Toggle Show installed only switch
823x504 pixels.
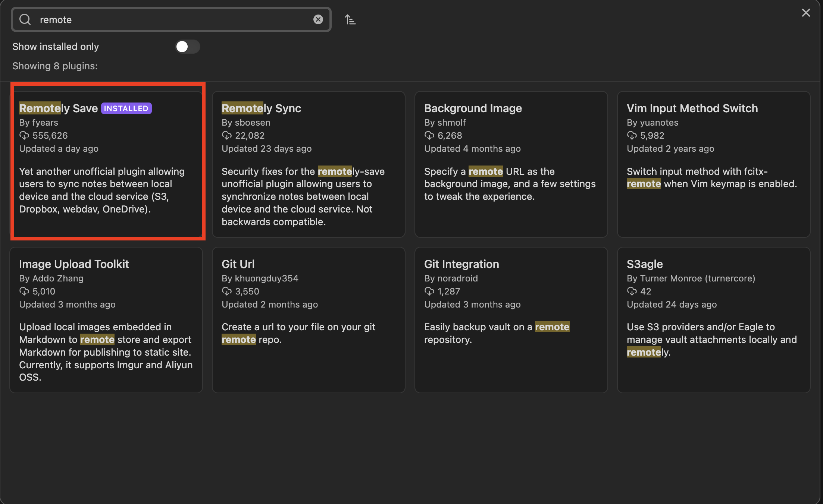tap(188, 47)
